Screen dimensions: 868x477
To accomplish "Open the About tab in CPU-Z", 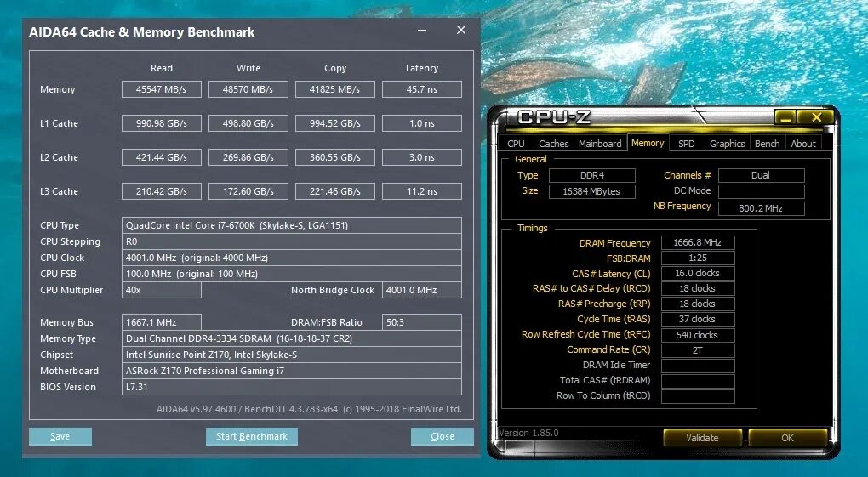I will 803,144.
